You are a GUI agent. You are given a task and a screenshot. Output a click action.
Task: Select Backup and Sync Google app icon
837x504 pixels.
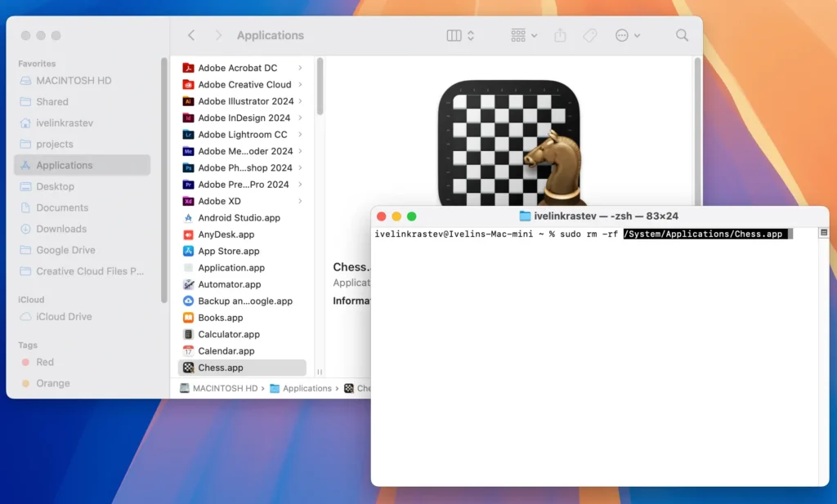188,301
